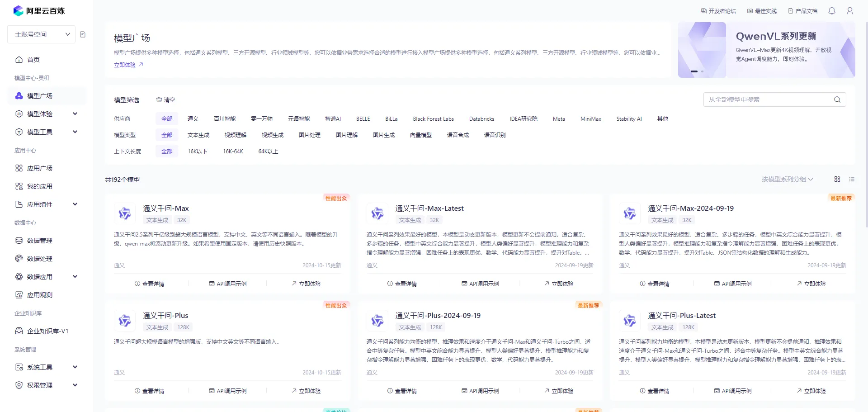This screenshot has height=412, width=868.
Task: Filter model type by 文本生成
Action: pos(198,135)
